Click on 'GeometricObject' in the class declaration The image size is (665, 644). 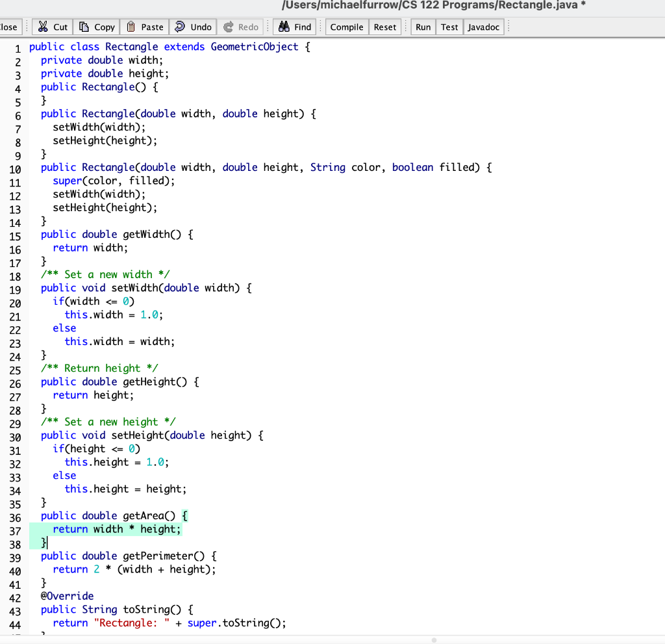point(255,47)
